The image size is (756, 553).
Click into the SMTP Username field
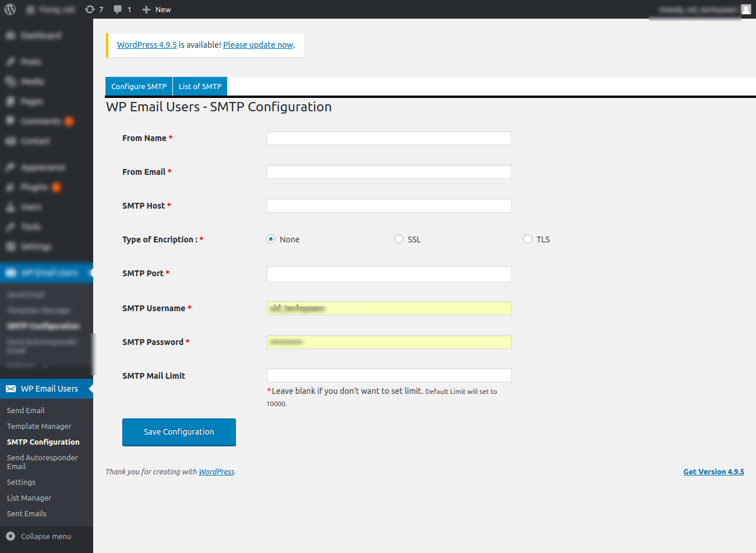coord(389,308)
